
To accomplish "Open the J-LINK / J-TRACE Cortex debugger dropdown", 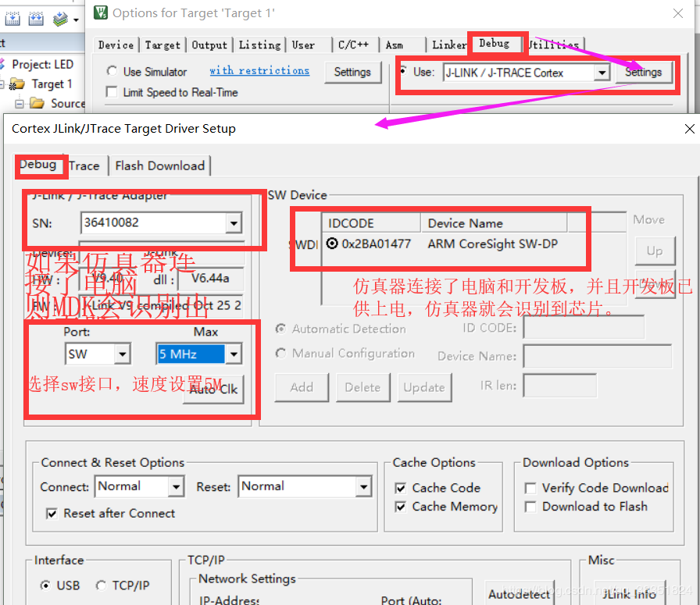I will (x=602, y=73).
